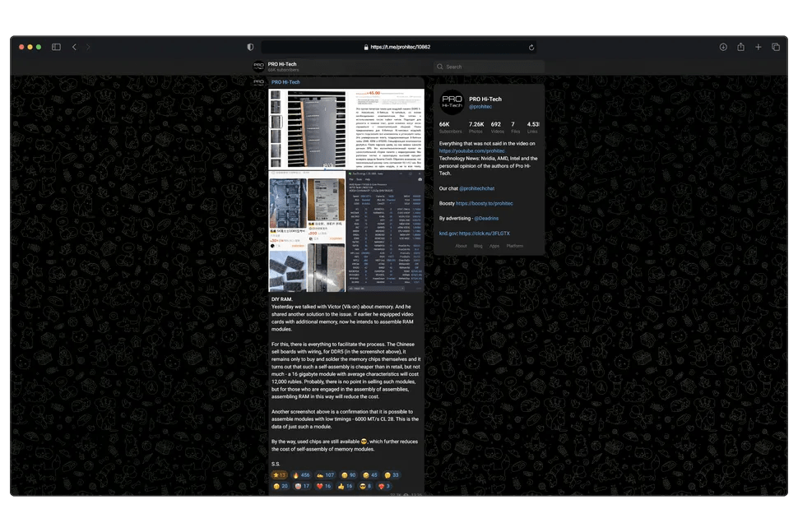The image size is (798, 532).
Task: Go back using the back arrow
Action: [74, 47]
